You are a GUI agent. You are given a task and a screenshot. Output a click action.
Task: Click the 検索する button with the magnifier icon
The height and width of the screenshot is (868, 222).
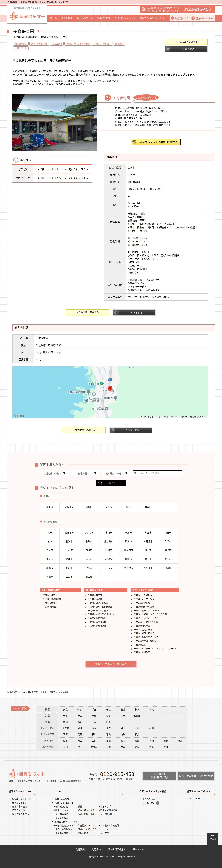(x=111, y=483)
